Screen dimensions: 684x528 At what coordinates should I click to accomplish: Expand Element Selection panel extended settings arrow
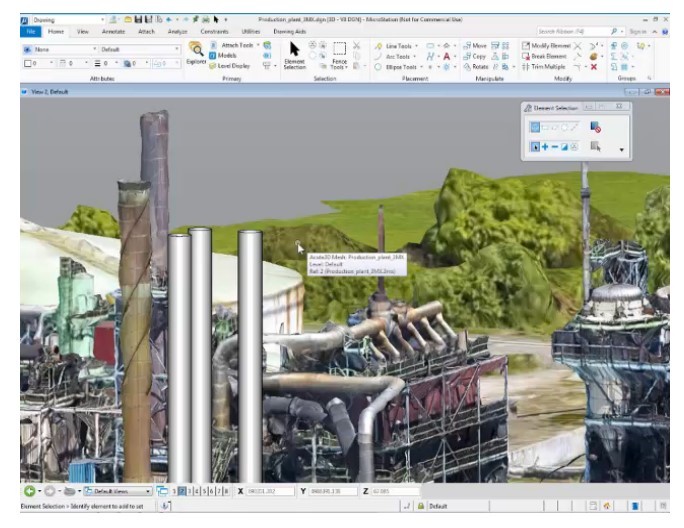[622, 150]
